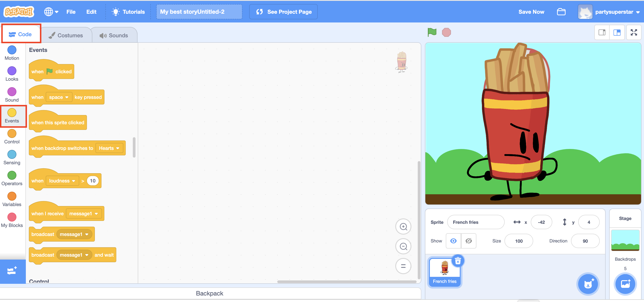
Task: Open the File menu
Action: 71,12
